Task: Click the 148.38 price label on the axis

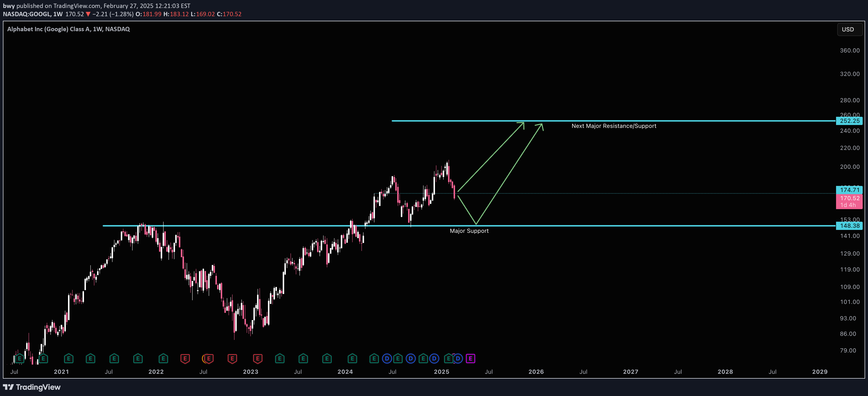Action: pyautogui.click(x=849, y=226)
